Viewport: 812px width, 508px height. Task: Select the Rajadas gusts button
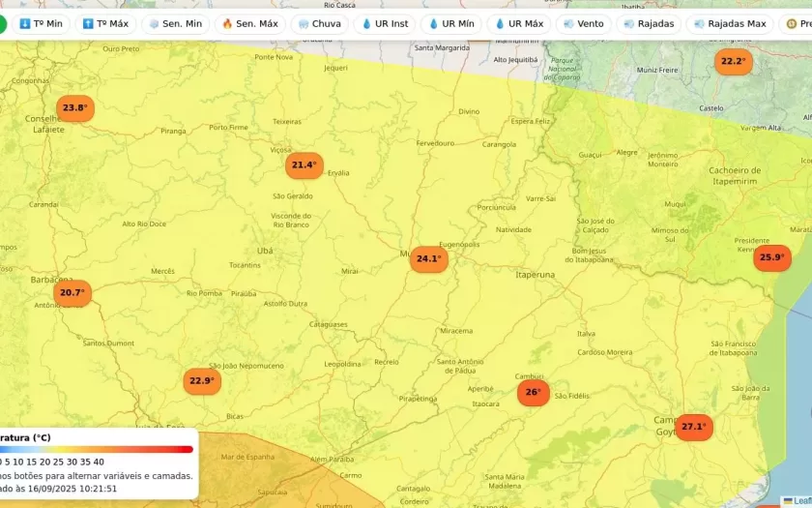pos(649,23)
